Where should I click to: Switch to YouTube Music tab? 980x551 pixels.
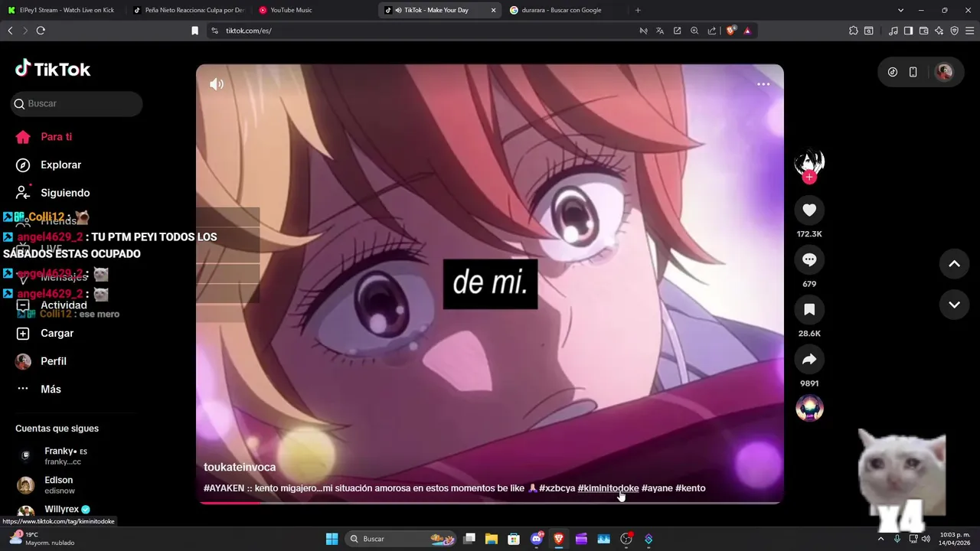[x=314, y=10]
